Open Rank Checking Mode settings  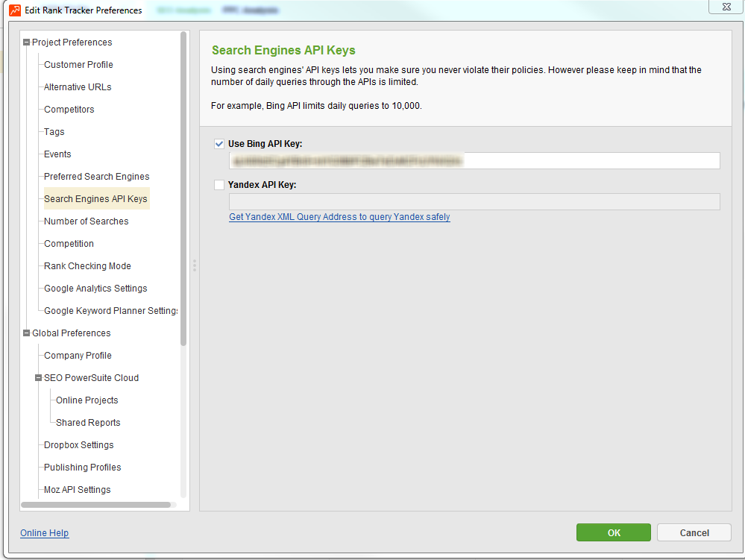(x=87, y=265)
